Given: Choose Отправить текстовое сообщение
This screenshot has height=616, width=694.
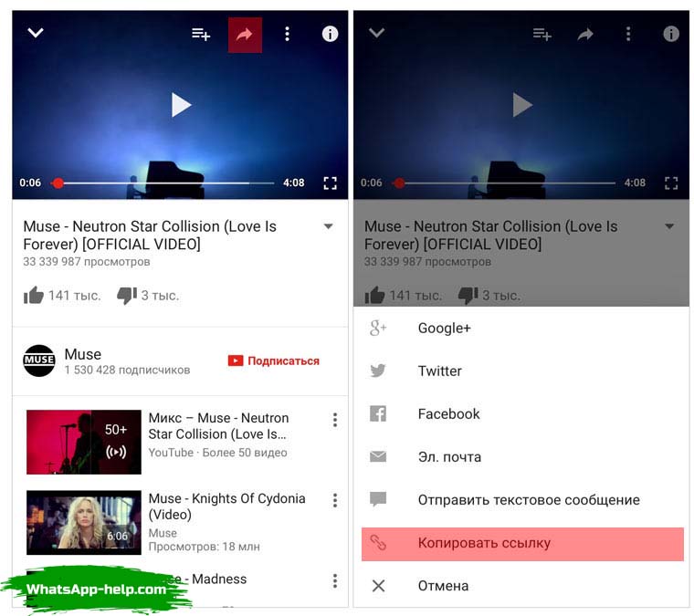Looking at the screenshot, I should coord(520,500).
